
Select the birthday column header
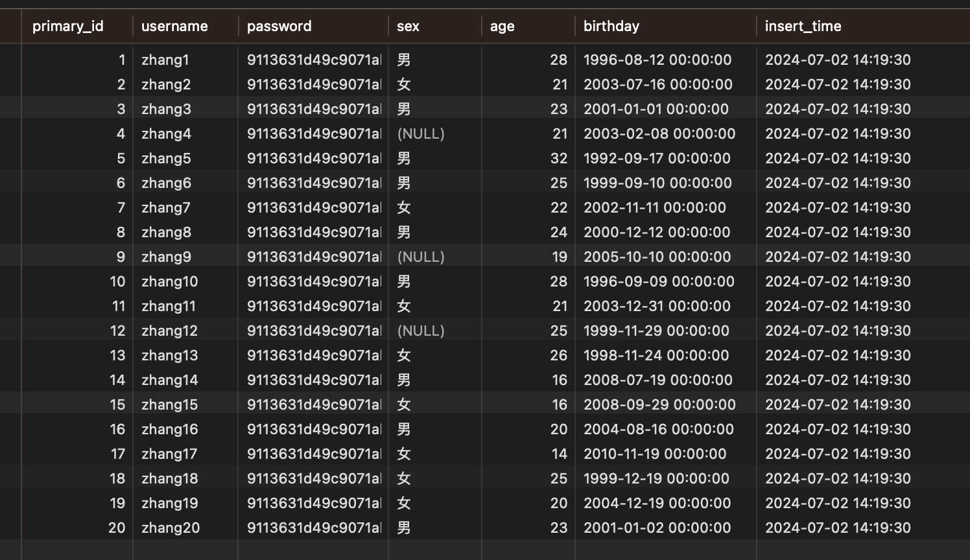coord(611,27)
